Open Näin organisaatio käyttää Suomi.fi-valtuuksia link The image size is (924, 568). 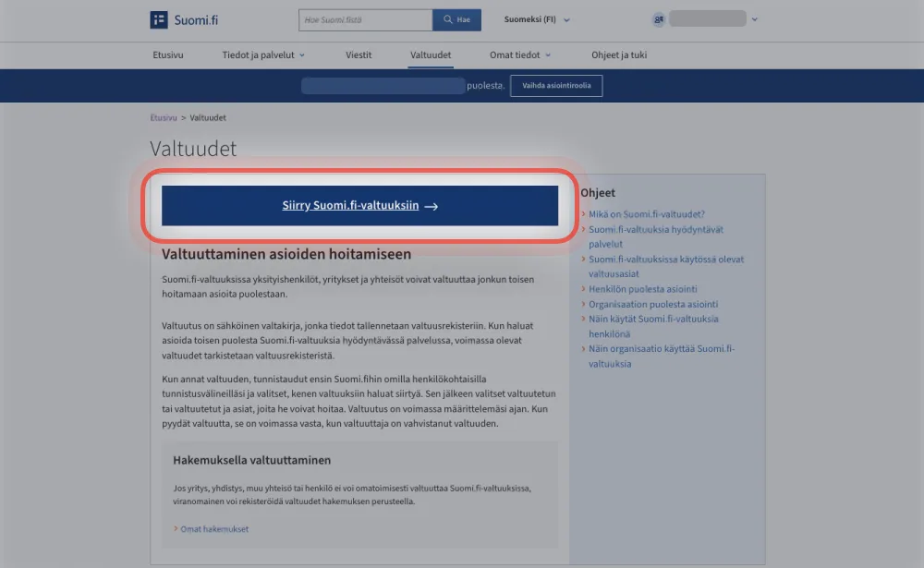(x=662, y=357)
